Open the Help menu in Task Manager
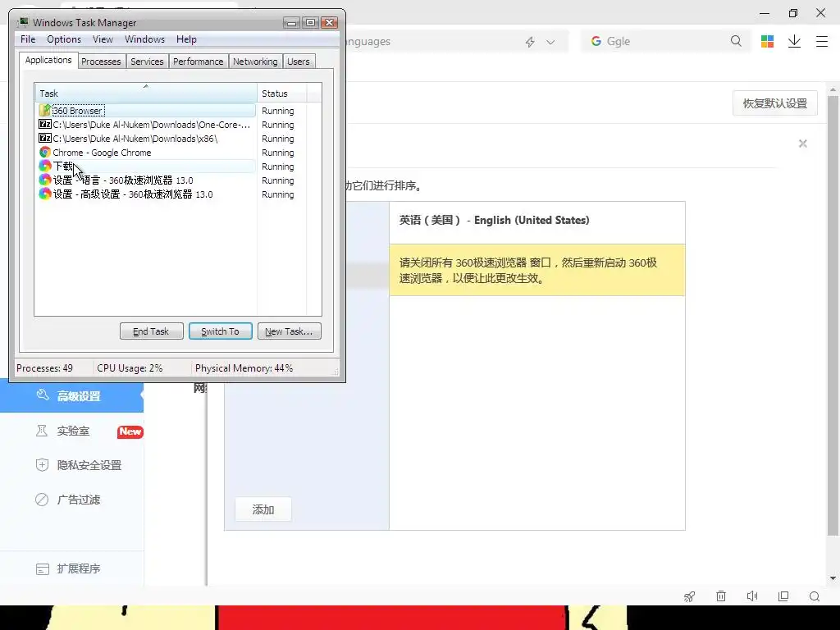840x630 pixels. click(186, 39)
